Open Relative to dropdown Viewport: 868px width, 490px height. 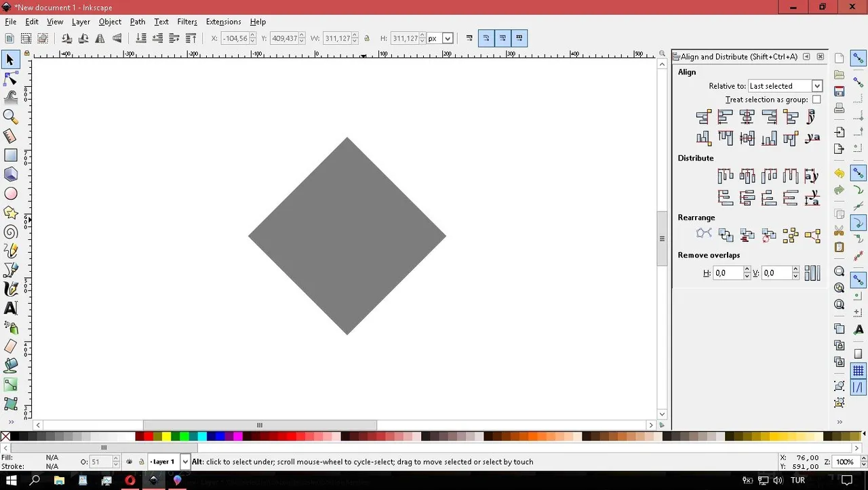[785, 86]
